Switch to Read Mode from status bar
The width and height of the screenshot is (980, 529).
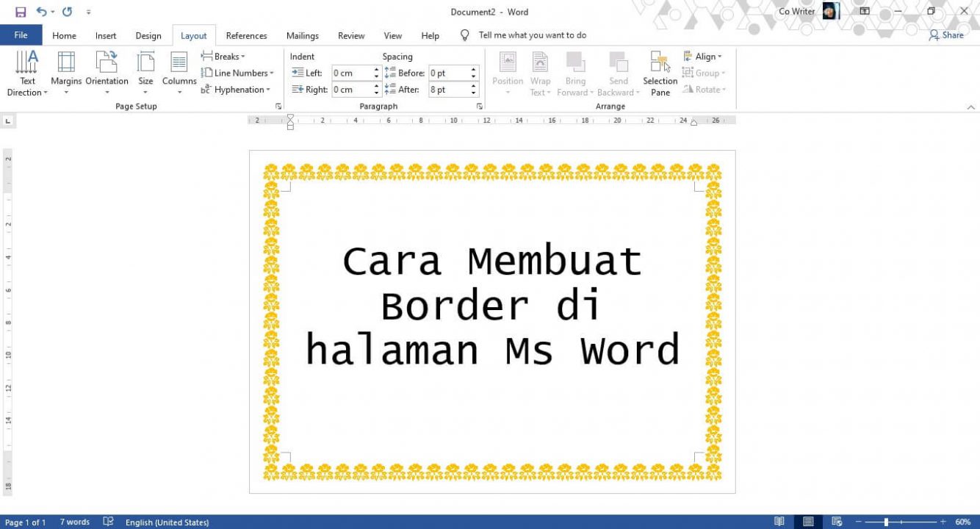coord(780,522)
